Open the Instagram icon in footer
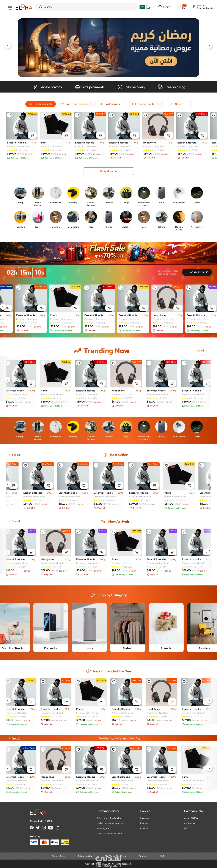Image resolution: width=217 pixels, height=868 pixels. (44, 828)
